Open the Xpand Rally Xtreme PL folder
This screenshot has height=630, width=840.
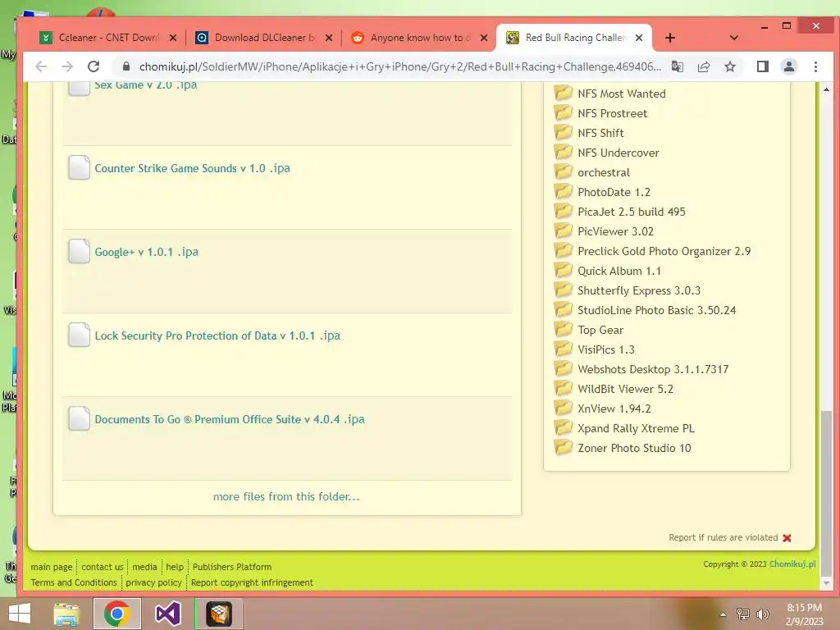click(x=636, y=428)
